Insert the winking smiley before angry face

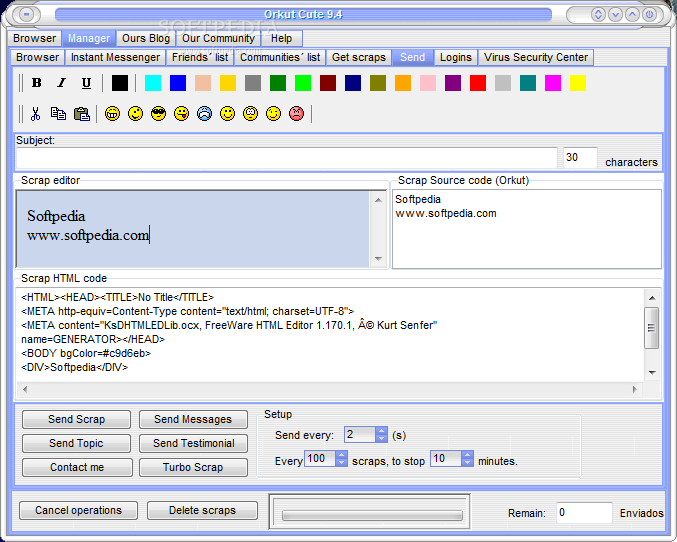[x=273, y=114]
